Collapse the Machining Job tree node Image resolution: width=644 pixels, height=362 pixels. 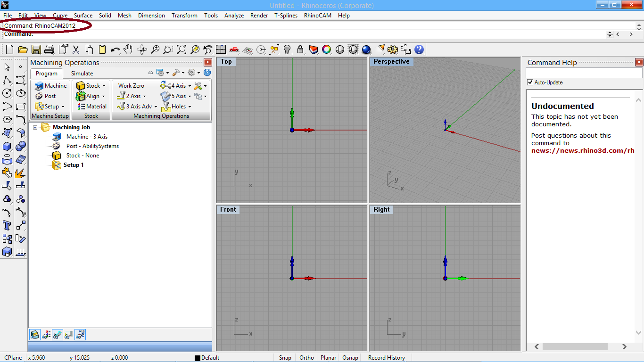(x=36, y=127)
